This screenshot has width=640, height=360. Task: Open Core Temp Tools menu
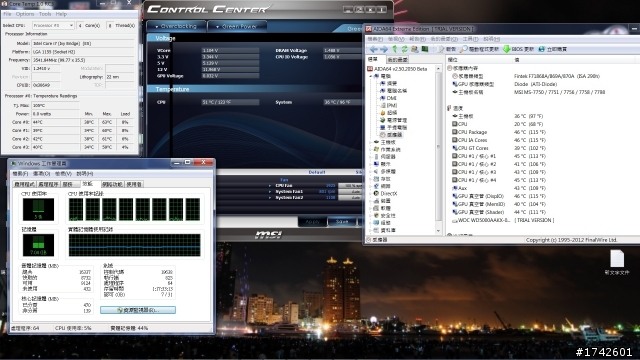pyautogui.click(x=45, y=14)
